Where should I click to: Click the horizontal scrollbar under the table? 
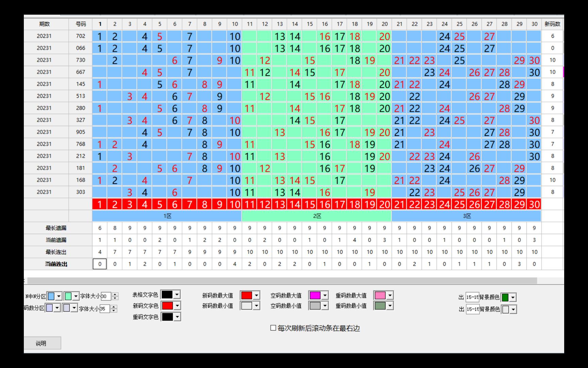click(x=282, y=280)
